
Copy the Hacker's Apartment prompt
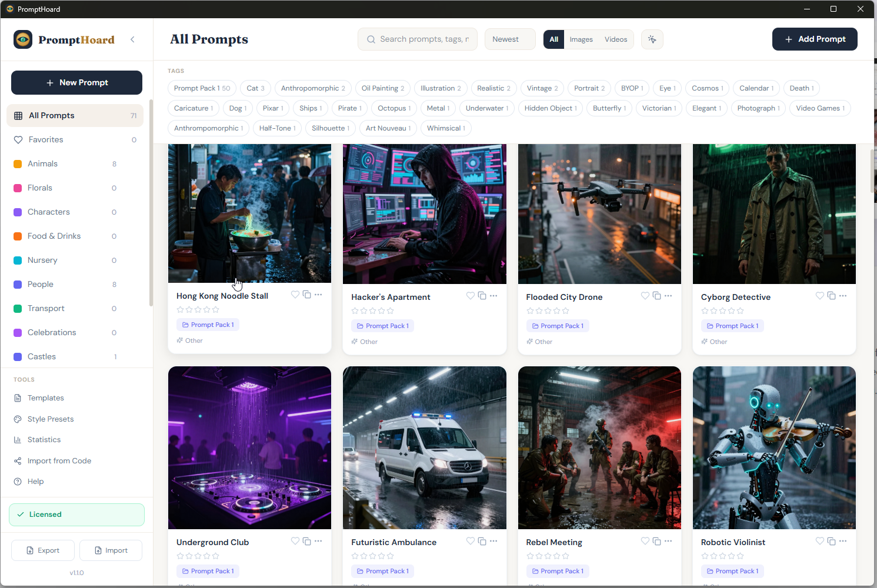pyautogui.click(x=482, y=296)
